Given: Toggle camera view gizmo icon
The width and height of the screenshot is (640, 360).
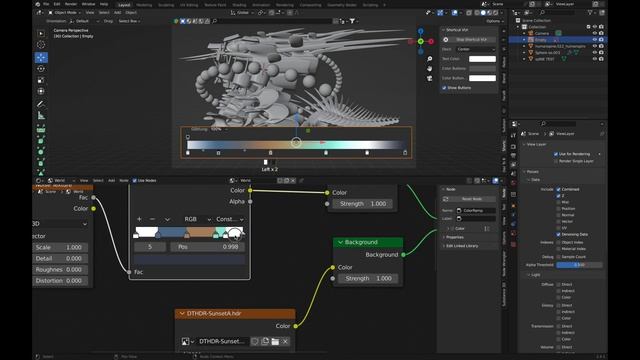Looking at the screenshot, I should point(429,78).
